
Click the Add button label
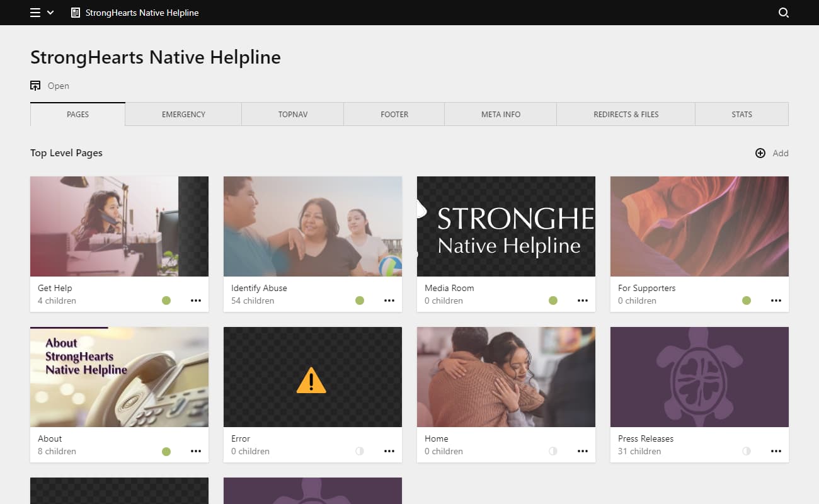[x=781, y=153]
